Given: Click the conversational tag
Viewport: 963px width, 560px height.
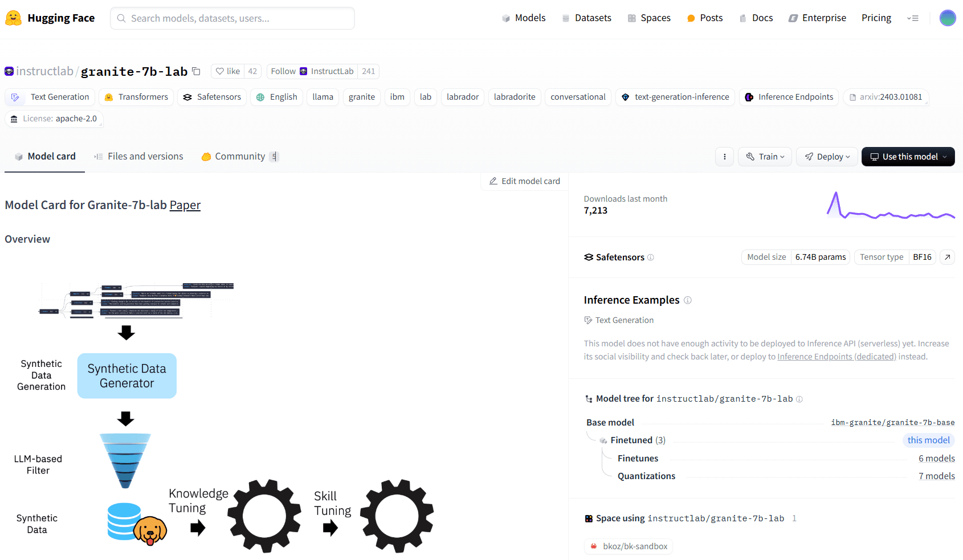Looking at the screenshot, I should click(x=578, y=97).
